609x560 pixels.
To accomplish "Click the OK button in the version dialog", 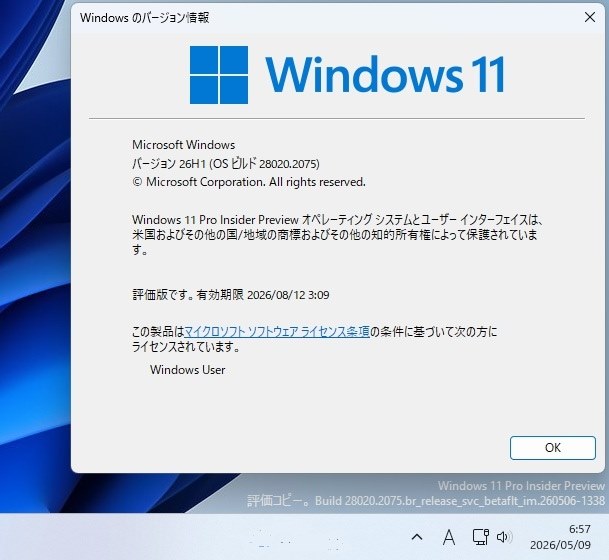I will pyautogui.click(x=552, y=447).
